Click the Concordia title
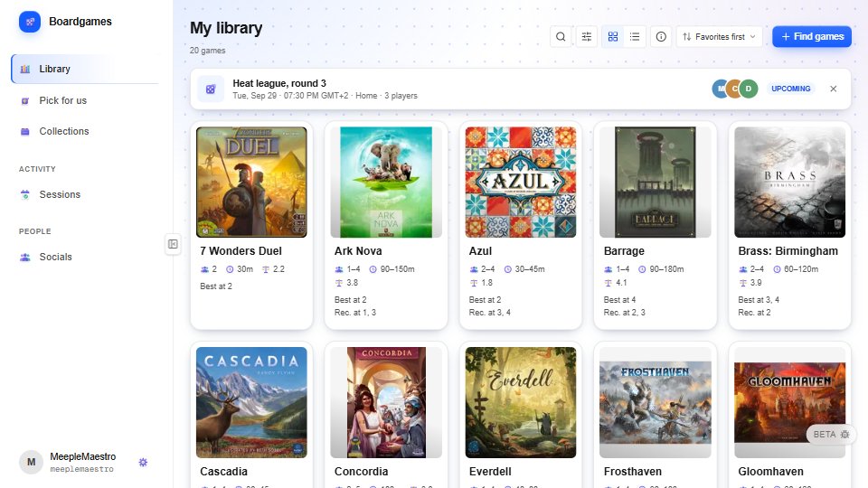The width and height of the screenshot is (868, 488). [361, 472]
